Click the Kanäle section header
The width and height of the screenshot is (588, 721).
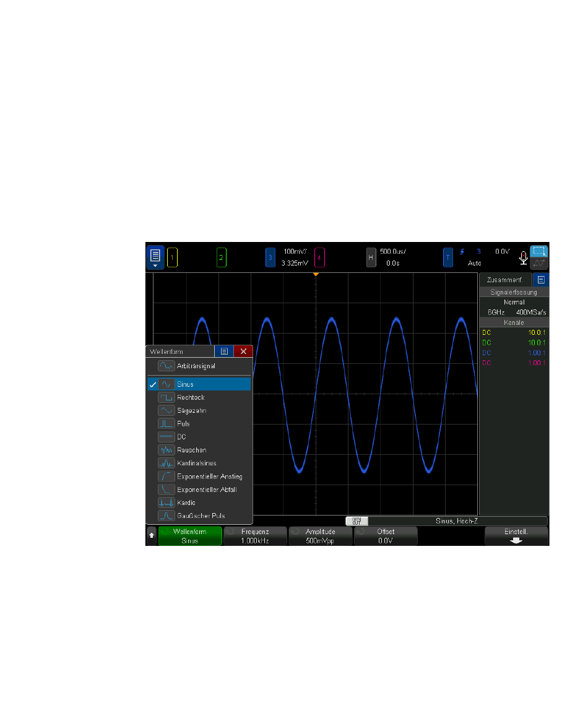514,322
